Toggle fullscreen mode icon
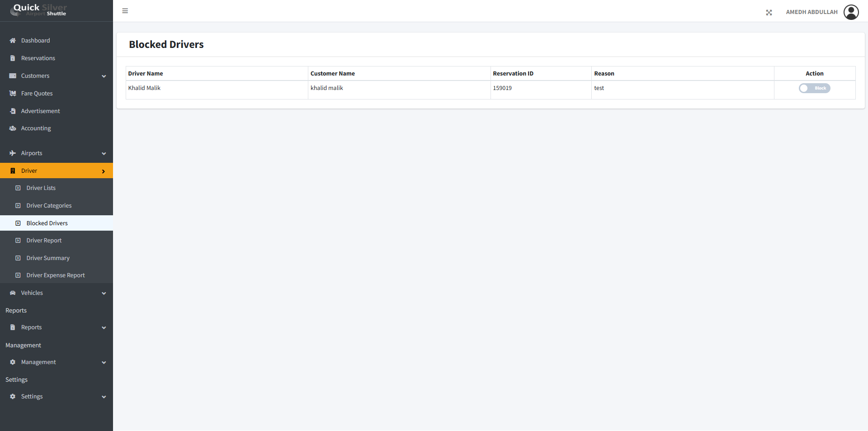Image resolution: width=868 pixels, height=431 pixels. click(769, 13)
